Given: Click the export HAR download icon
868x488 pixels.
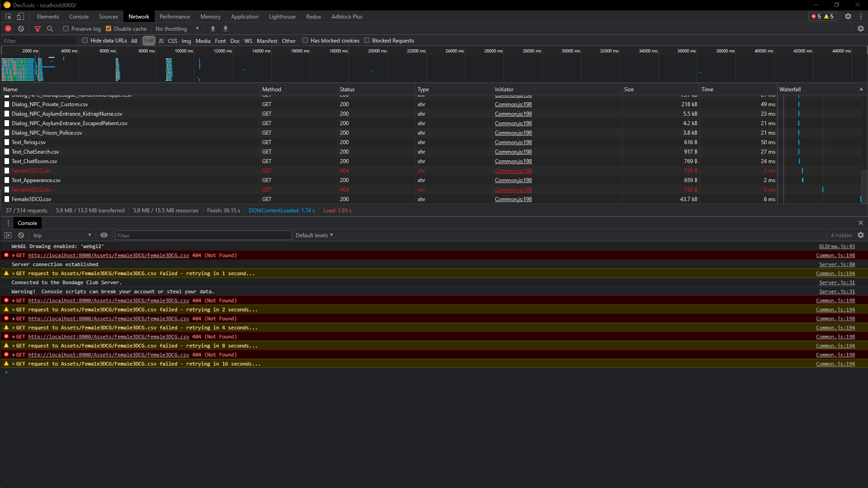Looking at the screenshot, I should click(226, 28).
